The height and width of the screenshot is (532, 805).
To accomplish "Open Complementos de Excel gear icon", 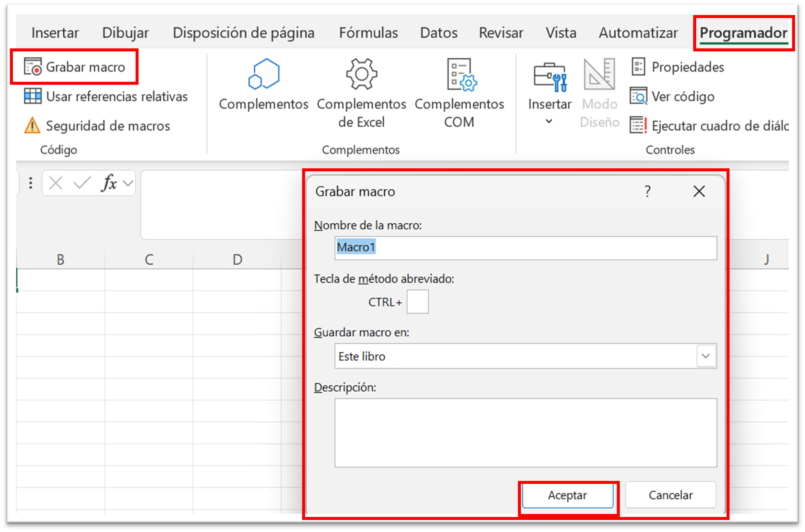I will 361,74.
